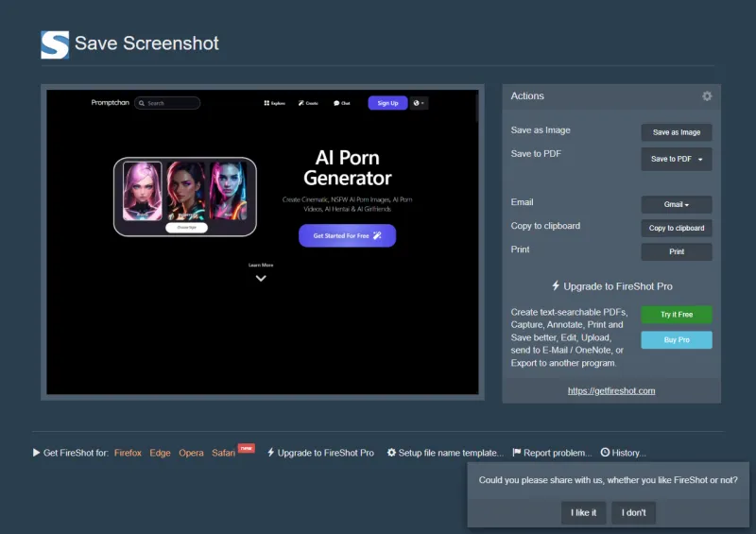Click the lightning bolt beside Upgrade to FireShot Pro heading
The height and width of the screenshot is (534, 756).
[x=556, y=285]
